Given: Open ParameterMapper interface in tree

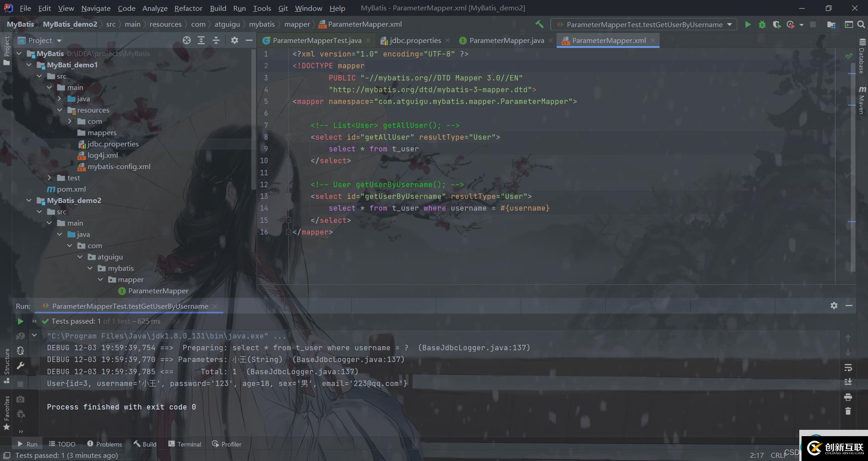Looking at the screenshot, I should point(153,291).
